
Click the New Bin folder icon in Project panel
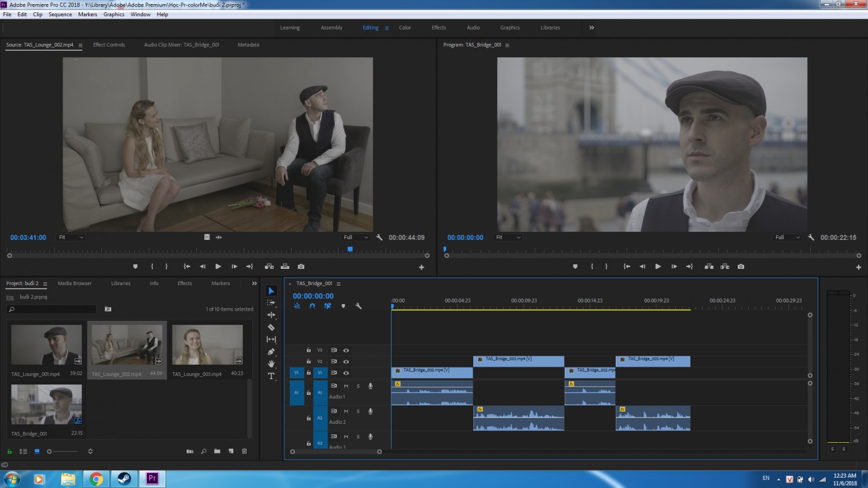pos(217,451)
